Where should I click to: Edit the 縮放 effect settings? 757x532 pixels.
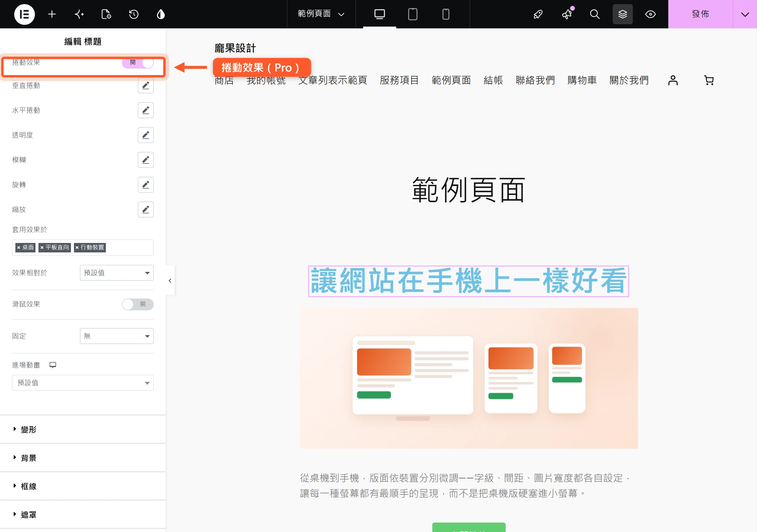[146, 210]
